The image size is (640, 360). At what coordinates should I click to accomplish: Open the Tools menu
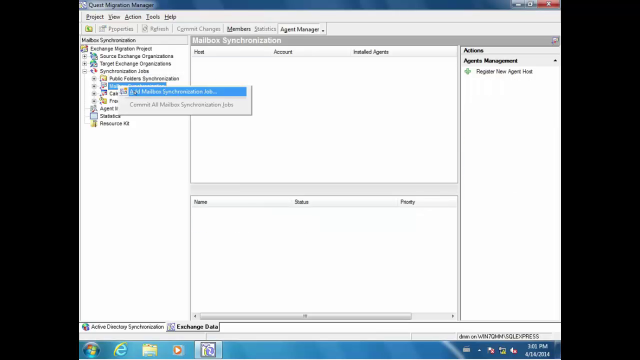[x=153, y=17]
